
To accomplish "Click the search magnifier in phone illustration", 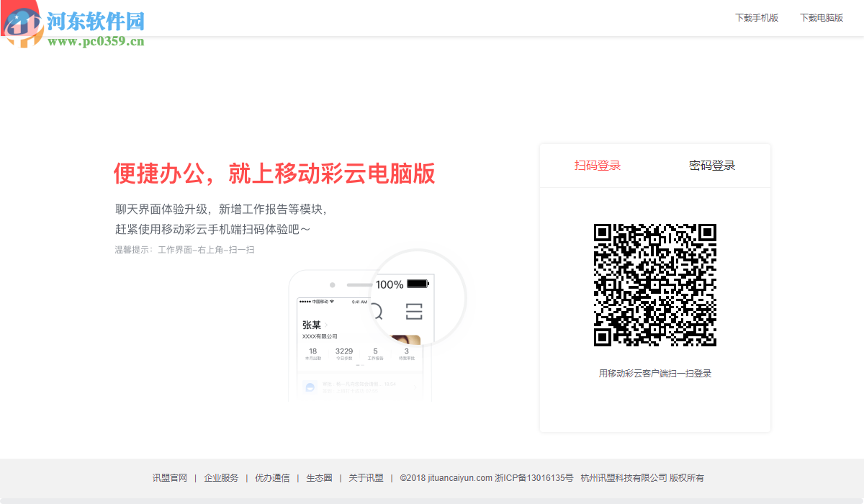I will point(376,311).
